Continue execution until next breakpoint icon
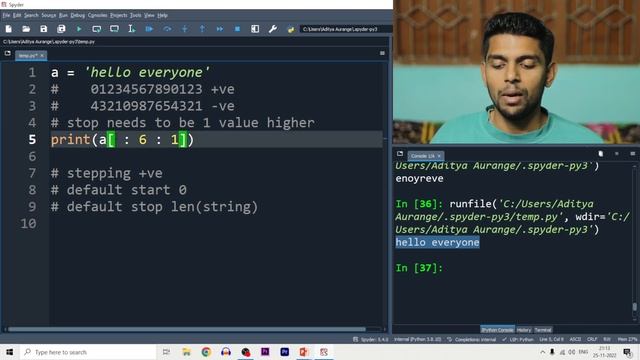The width and height of the screenshot is (640, 360). point(220,29)
